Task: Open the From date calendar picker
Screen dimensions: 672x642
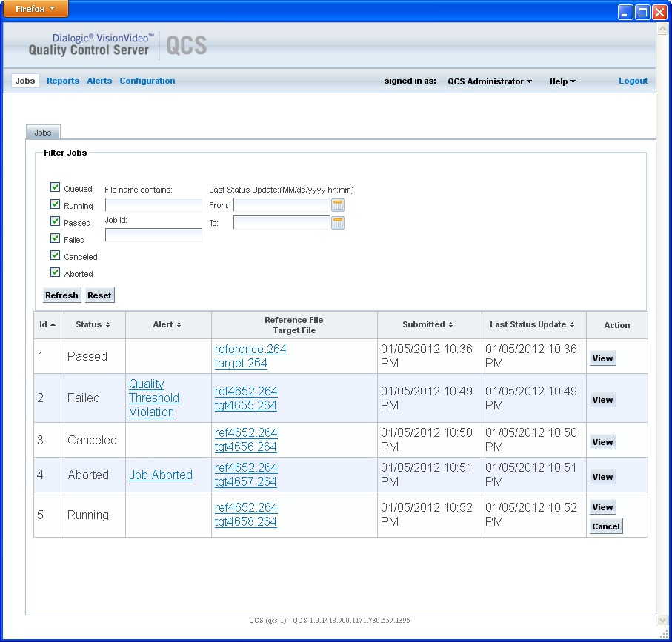Action: [x=338, y=205]
